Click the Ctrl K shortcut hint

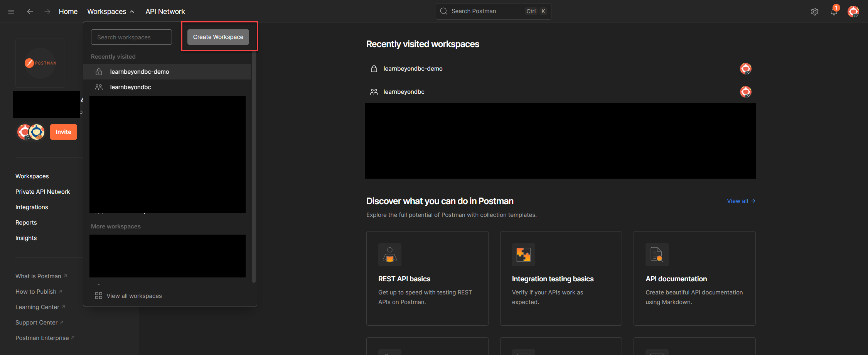(536, 11)
